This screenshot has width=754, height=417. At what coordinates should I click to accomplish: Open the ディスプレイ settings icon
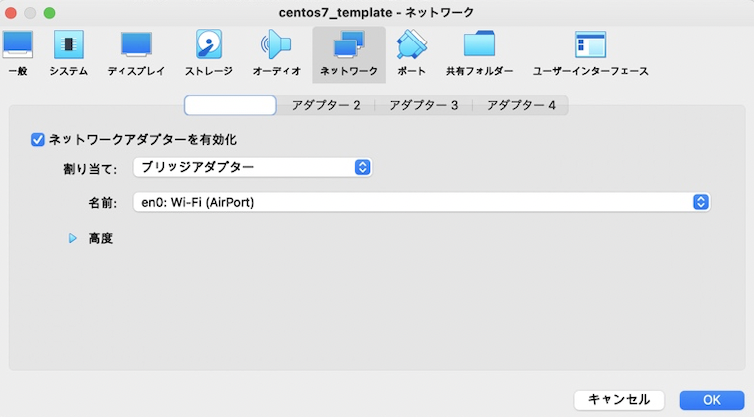[x=136, y=54]
